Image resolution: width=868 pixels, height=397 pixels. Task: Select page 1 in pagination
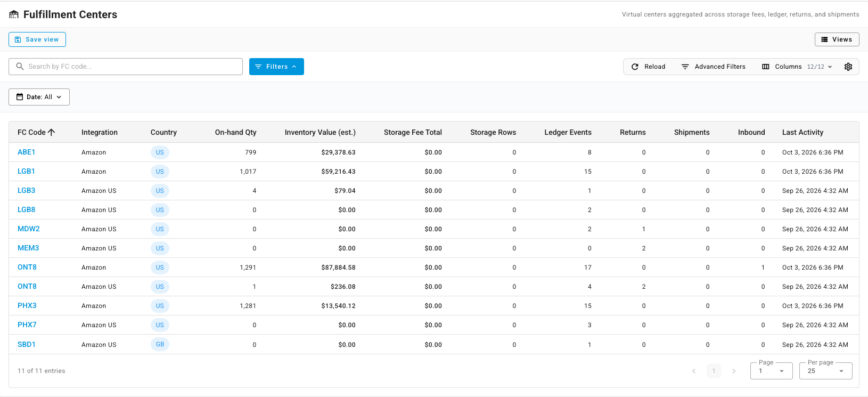(714, 371)
